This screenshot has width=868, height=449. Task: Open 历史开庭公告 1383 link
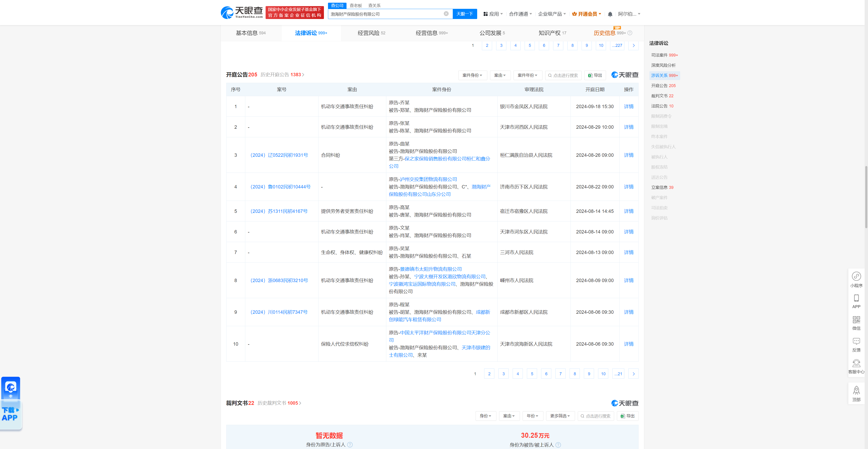[x=282, y=74]
